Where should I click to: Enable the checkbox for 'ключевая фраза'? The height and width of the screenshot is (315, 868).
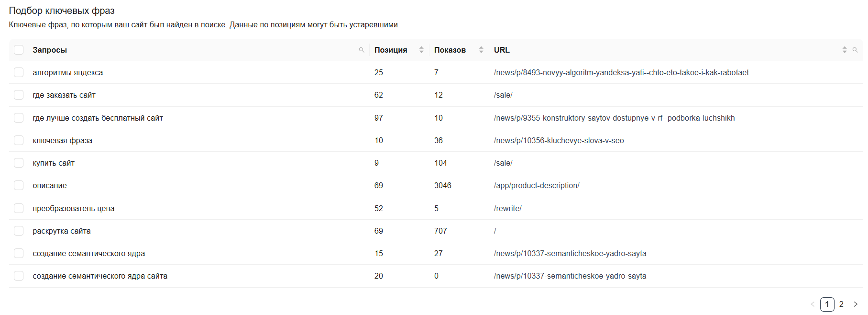[x=19, y=140]
